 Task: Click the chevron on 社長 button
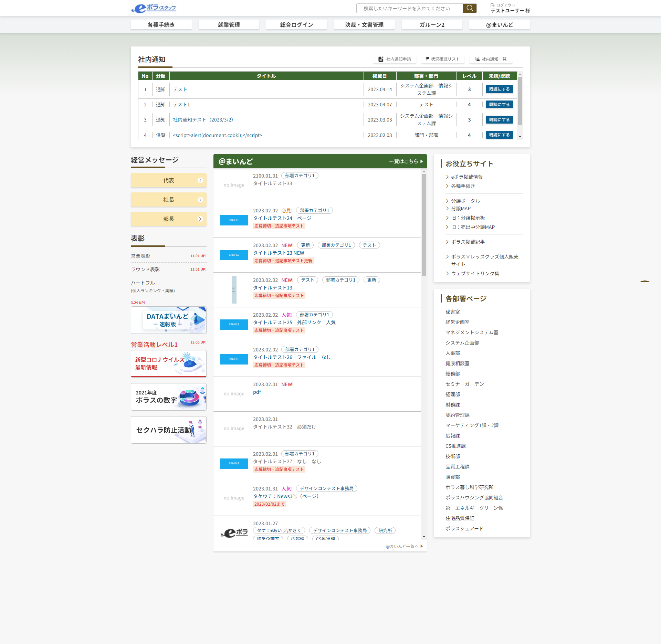click(x=200, y=200)
